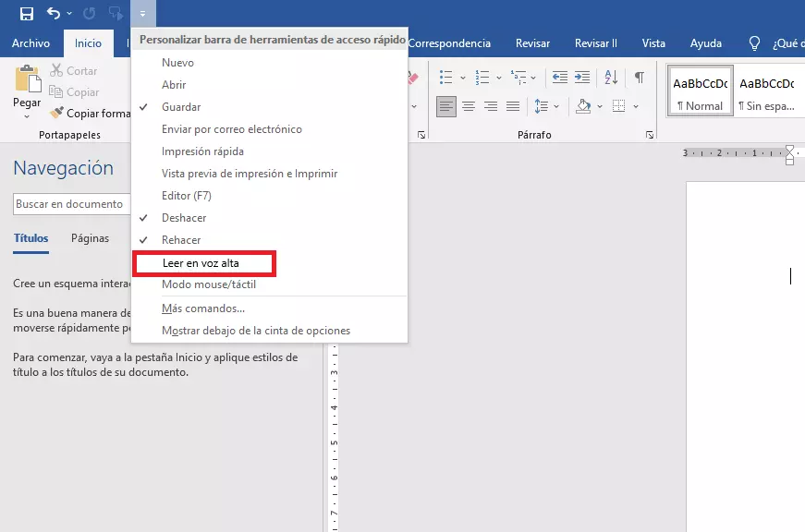Click the center text alignment icon
This screenshot has width=805, height=532.
pos(469,106)
